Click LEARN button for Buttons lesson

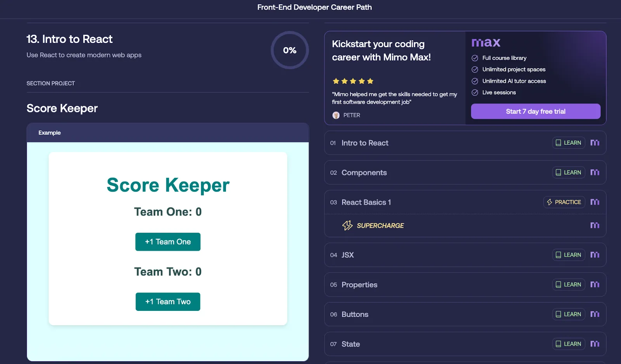coord(569,314)
